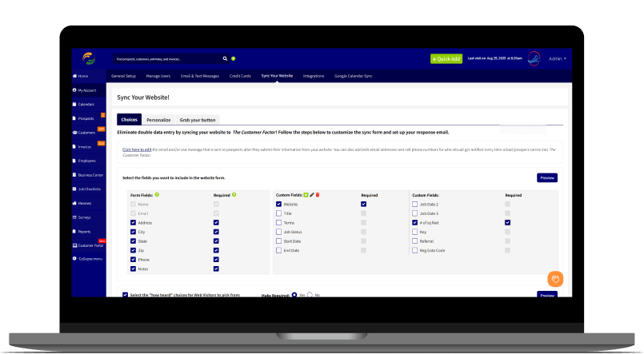644x354 pixels.
Task: Enable the Job Status custom field
Action: [278, 232]
